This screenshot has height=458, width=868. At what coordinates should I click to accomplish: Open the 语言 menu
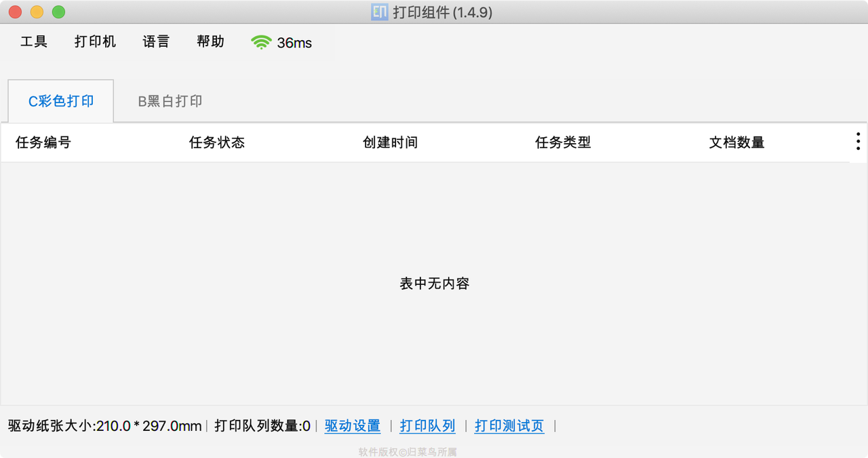click(155, 41)
